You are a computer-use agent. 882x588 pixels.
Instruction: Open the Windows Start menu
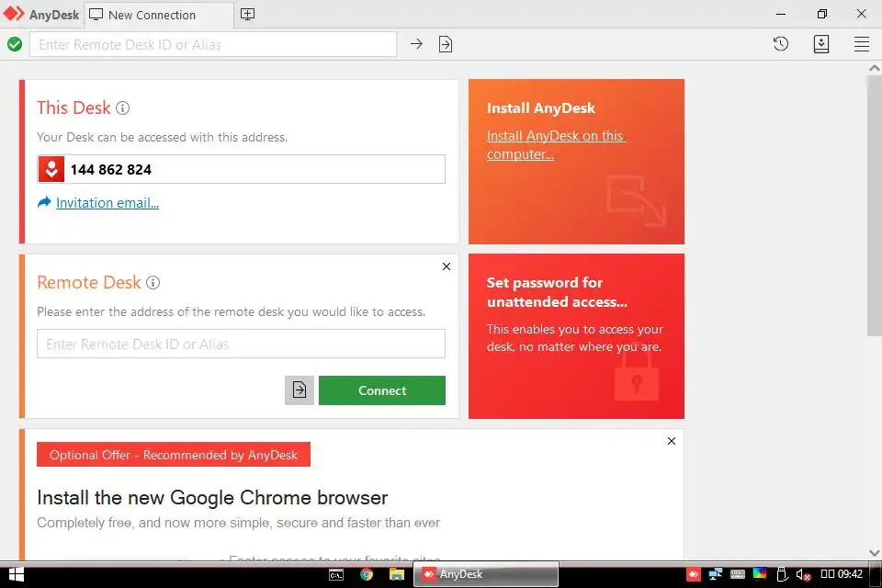[x=16, y=574]
